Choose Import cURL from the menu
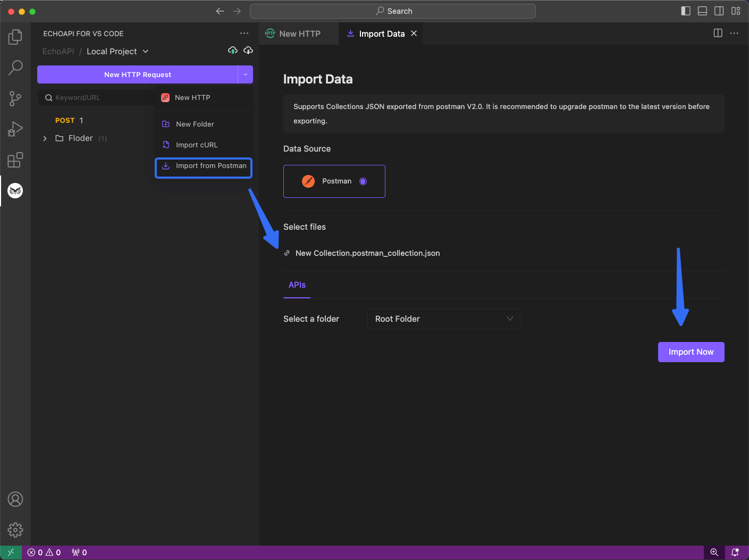 click(204, 145)
